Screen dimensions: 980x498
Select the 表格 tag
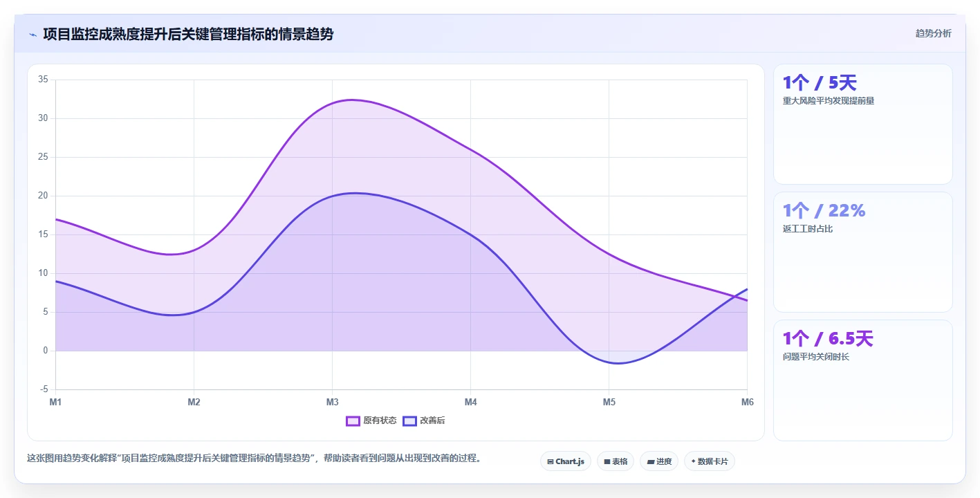click(616, 461)
